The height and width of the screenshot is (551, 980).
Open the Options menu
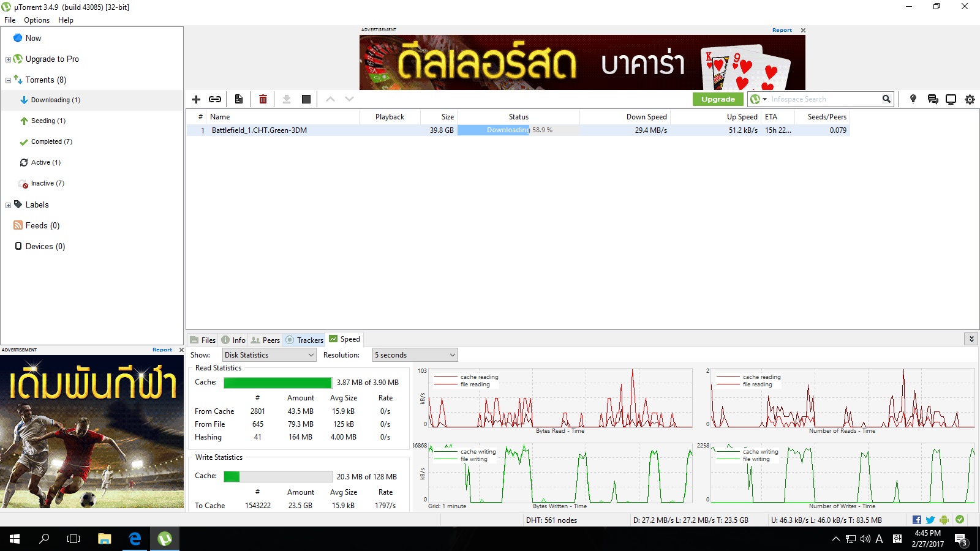(x=37, y=20)
